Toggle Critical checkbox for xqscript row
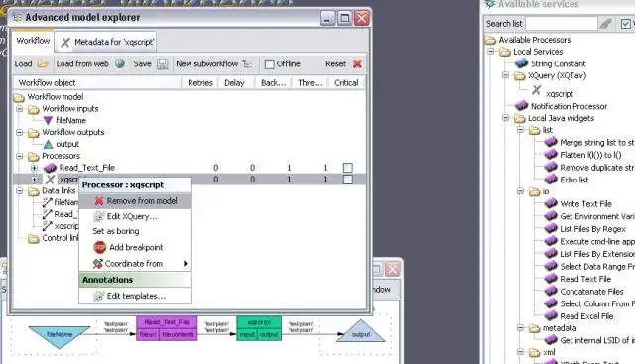635x364 pixels. coord(348,180)
